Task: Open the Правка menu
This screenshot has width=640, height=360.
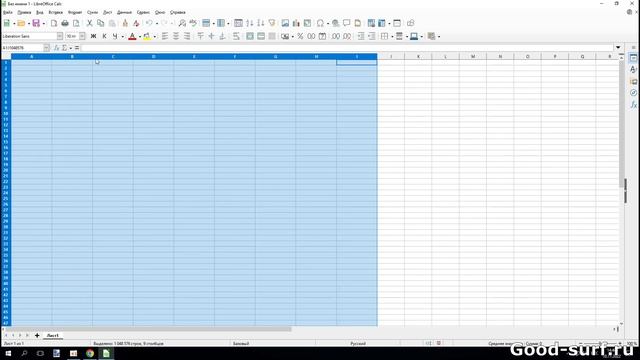Action: tap(24, 12)
